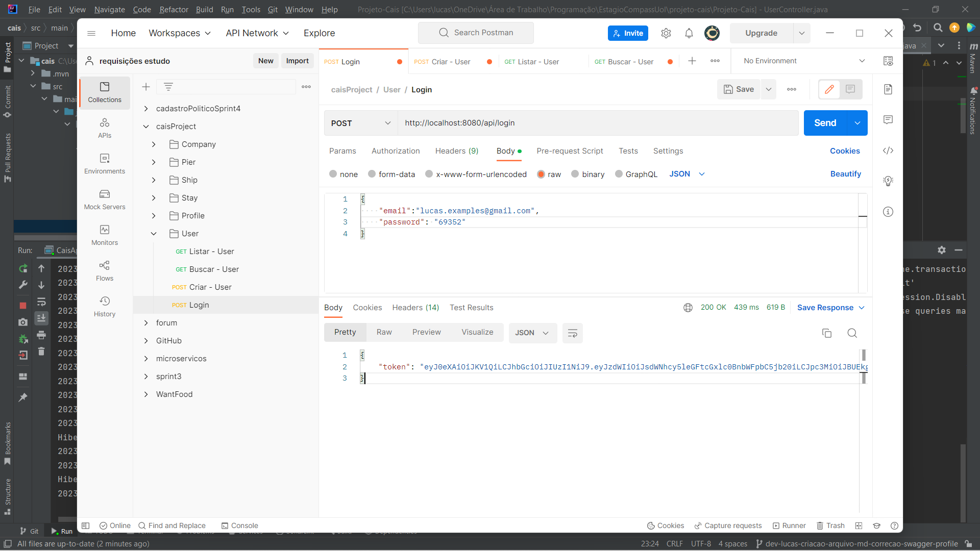Open the POST method dropdown
The width and height of the screenshot is (980, 551).
360,123
